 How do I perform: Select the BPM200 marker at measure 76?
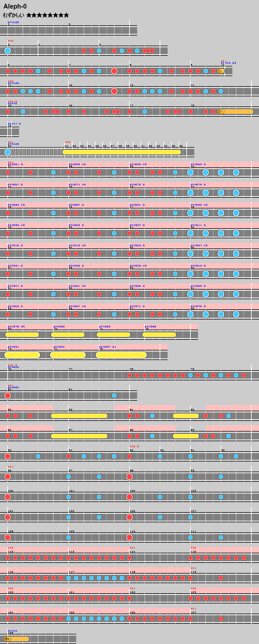(13, 367)
